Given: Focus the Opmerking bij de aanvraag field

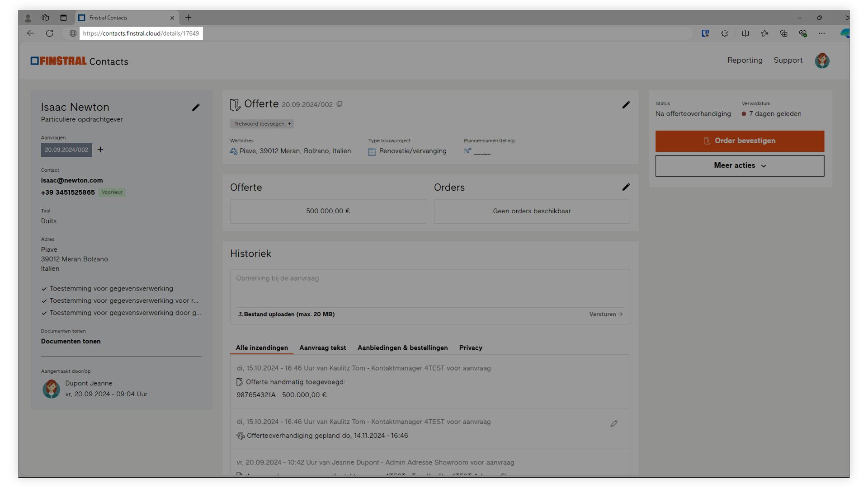Looking at the screenshot, I should (429, 288).
